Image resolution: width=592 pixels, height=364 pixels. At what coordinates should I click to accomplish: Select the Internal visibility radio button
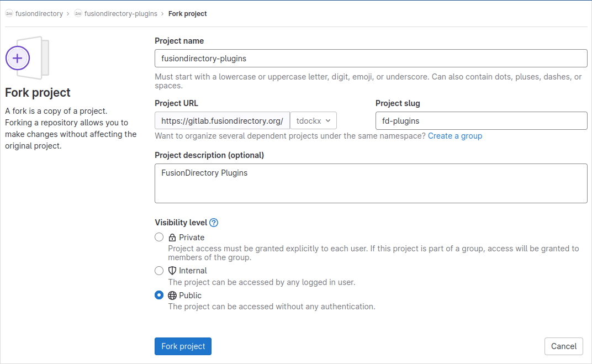click(x=159, y=271)
